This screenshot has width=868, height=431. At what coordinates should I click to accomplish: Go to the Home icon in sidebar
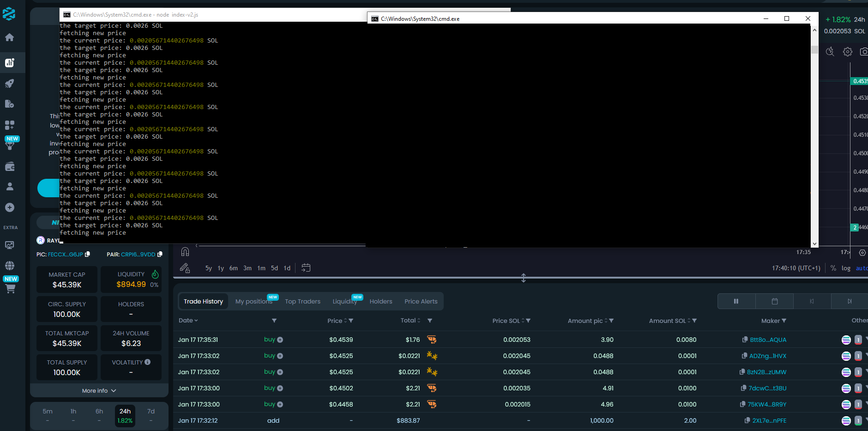tap(9, 37)
